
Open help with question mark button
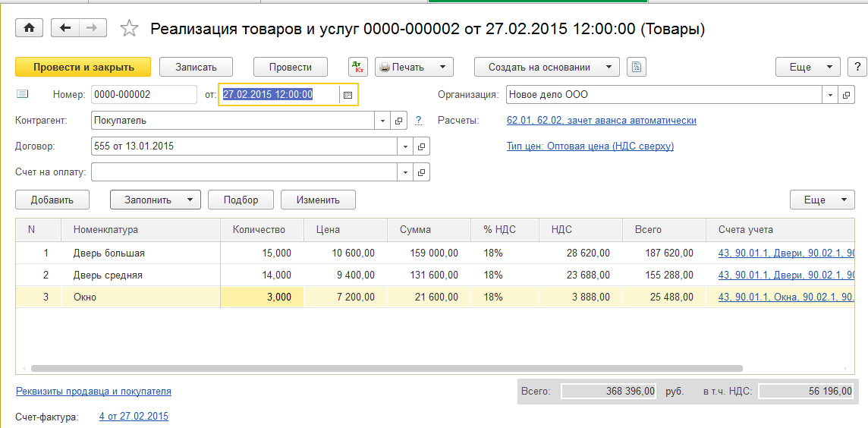[x=857, y=67]
